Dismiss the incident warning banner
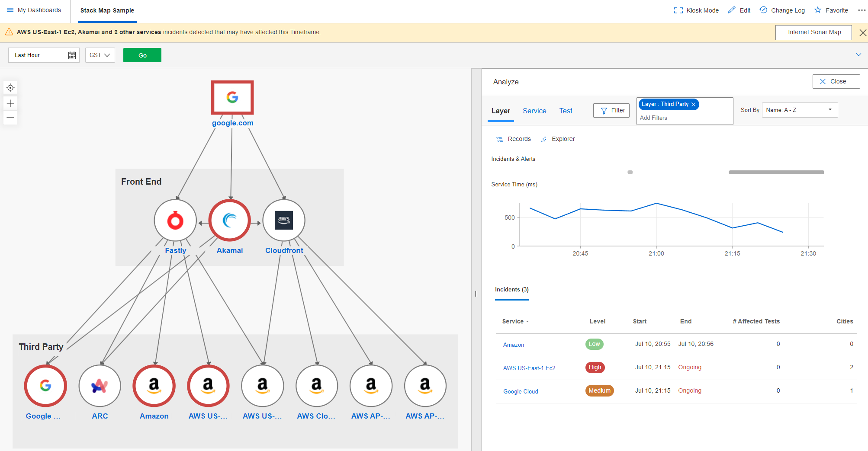This screenshot has width=868, height=451. [862, 32]
